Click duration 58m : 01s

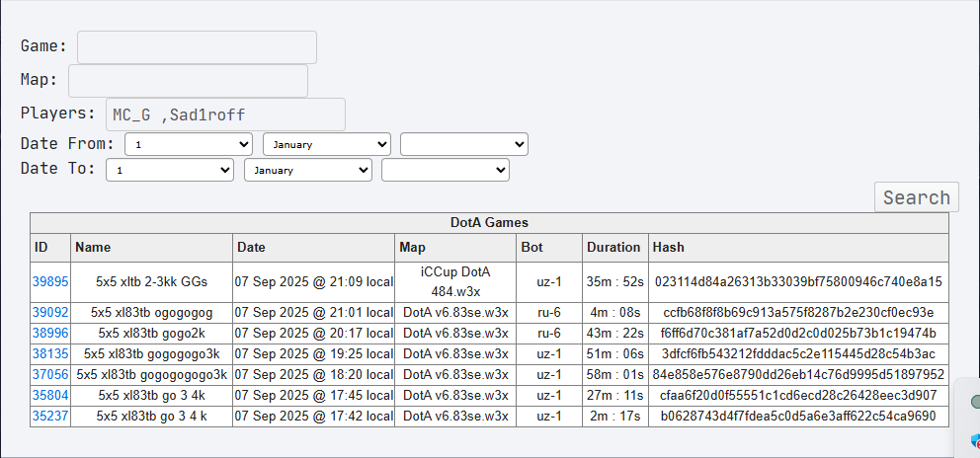pos(615,374)
